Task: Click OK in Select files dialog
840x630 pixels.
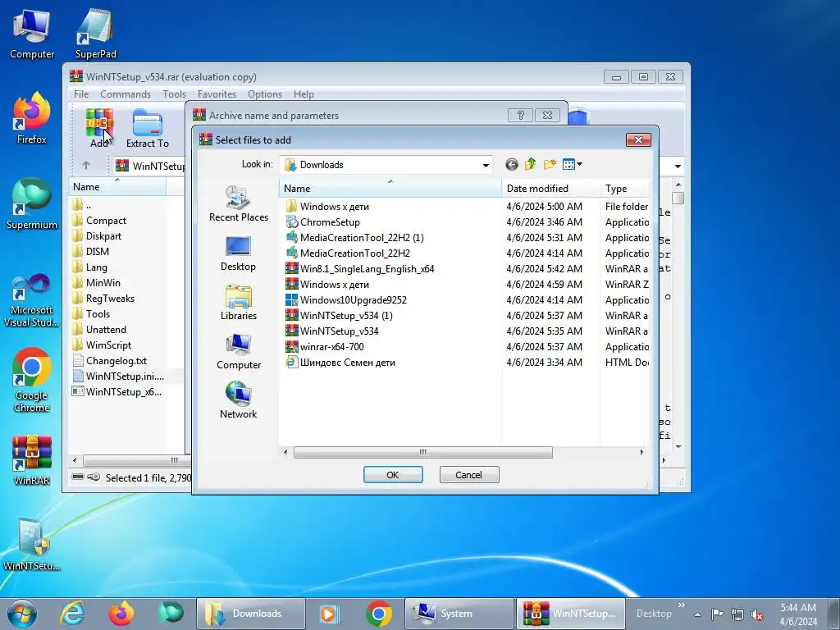Action: (x=393, y=475)
